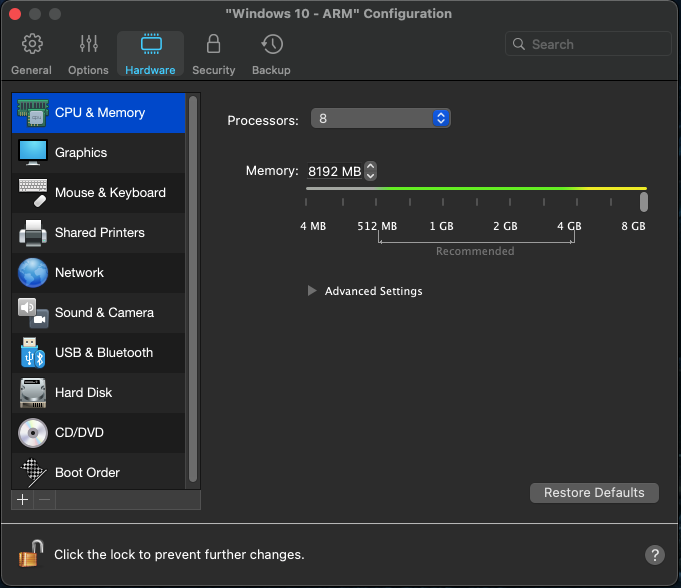Switch to the General tab label
Image resolution: width=681 pixels, height=588 pixels.
[x=31, y=70]
